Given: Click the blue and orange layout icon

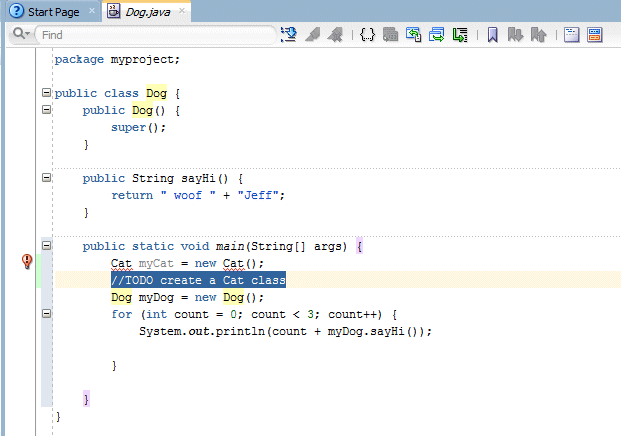Looking at the screenshot, I should (594, 34).
